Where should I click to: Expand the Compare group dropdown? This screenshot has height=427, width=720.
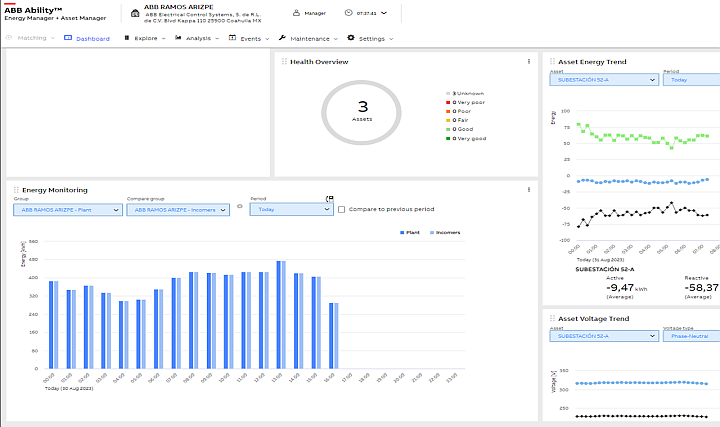pos(180,210)
